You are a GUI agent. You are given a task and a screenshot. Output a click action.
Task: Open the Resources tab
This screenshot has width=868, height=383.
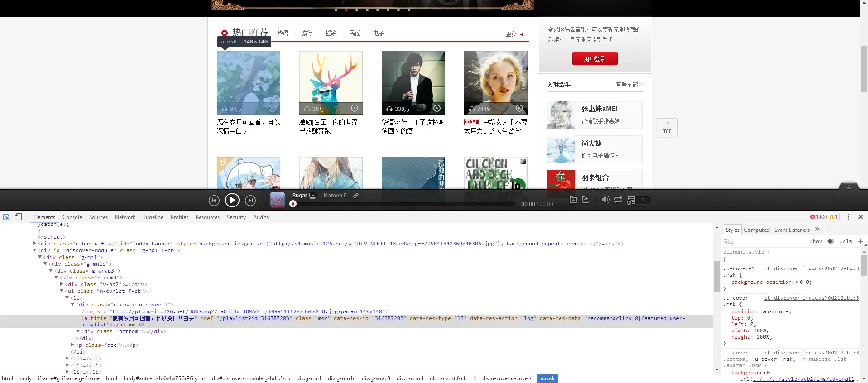point(207,217)
